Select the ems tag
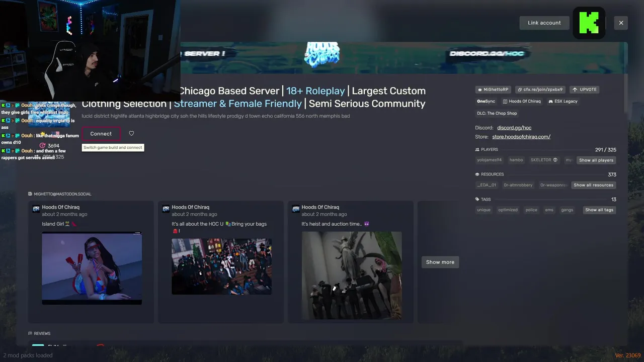The height and width of the screenshot is (362, 644). [549, 210]
